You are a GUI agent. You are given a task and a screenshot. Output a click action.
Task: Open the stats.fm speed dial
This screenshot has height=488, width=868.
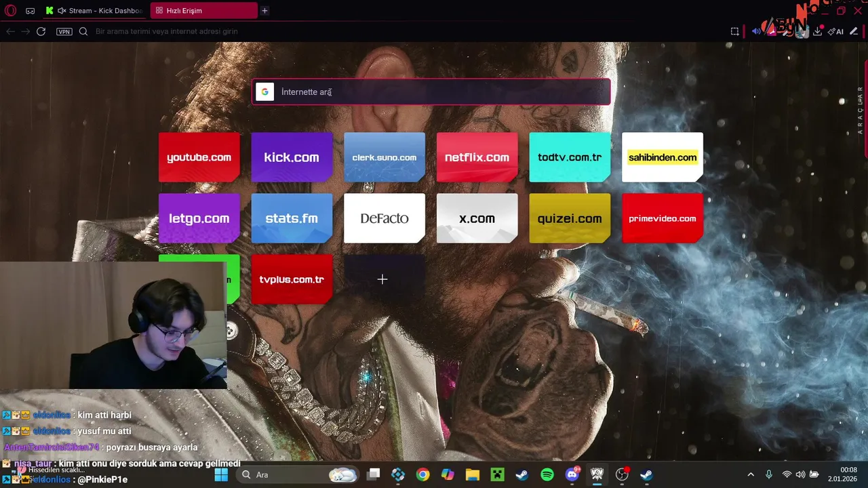click(292, 218)
